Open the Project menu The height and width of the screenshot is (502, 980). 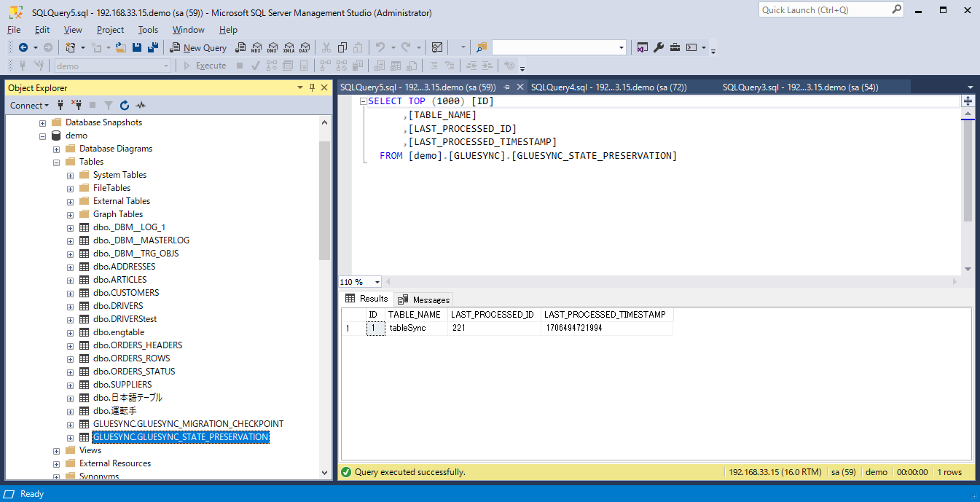pyautogui.click(x=110, y=30)
